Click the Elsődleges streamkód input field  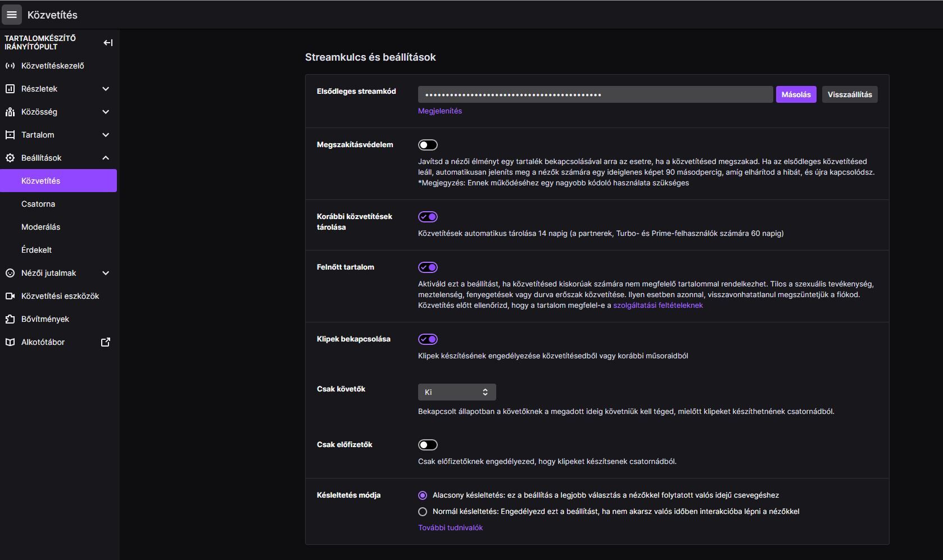click(x=595, y=94)
